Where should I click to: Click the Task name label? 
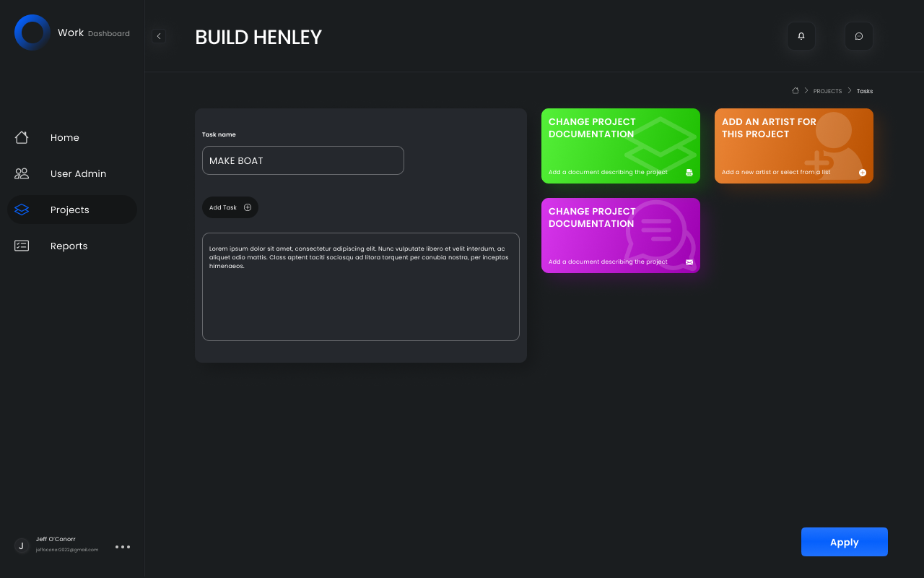point(219,134)
